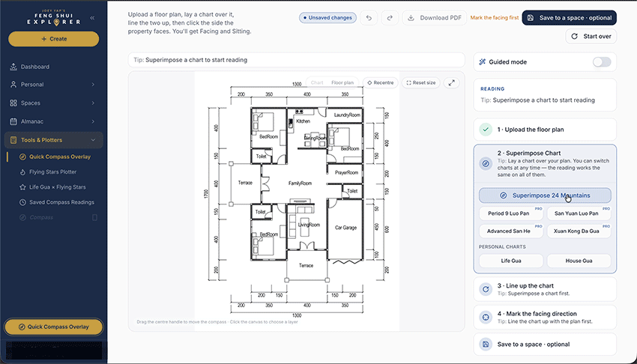The image size is (637, 364).
Task: Click the Flying Stars Plotter icon
Action: tap(22, 172)
